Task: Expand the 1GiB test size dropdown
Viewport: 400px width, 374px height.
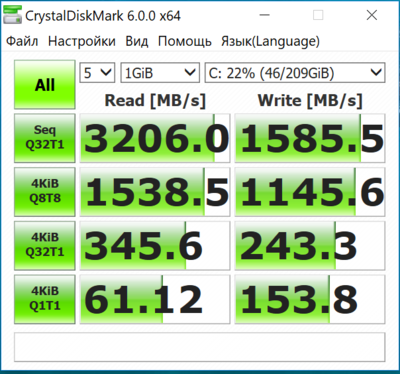Action: tap(160, 73)
